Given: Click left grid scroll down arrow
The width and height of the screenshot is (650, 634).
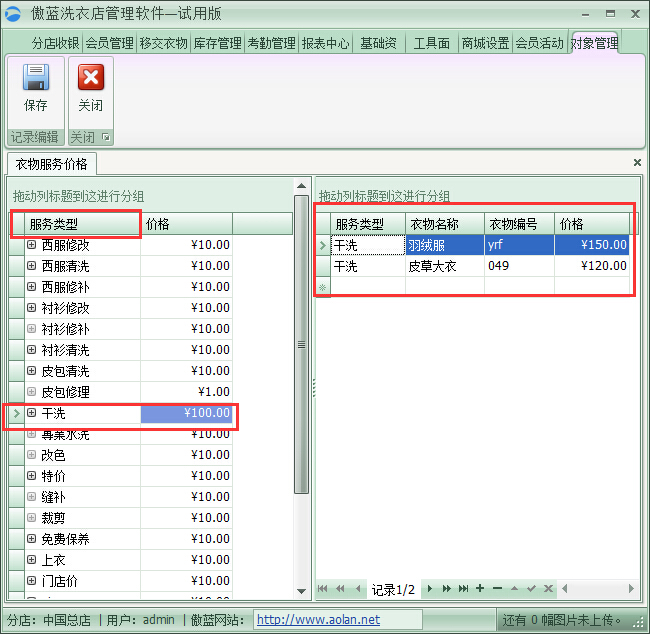Looking at the screenshot, I should click(301, 591).
